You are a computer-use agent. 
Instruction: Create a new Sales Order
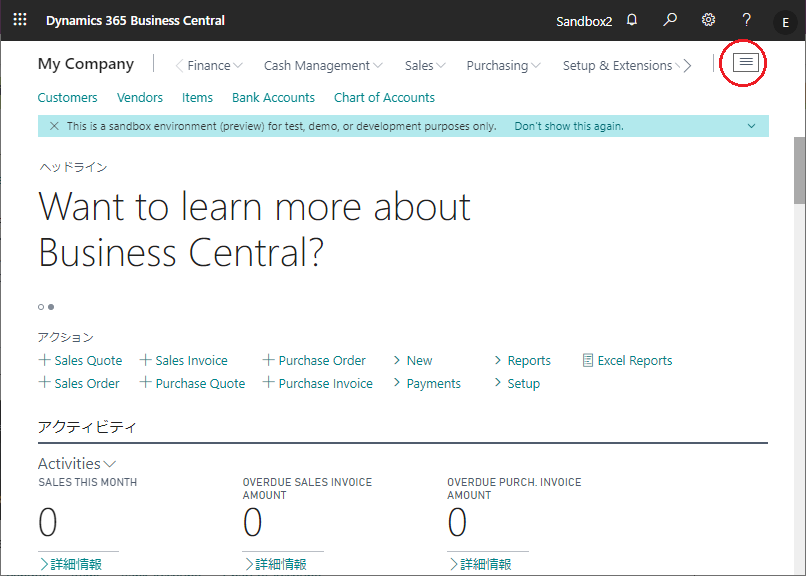point(79,383)
